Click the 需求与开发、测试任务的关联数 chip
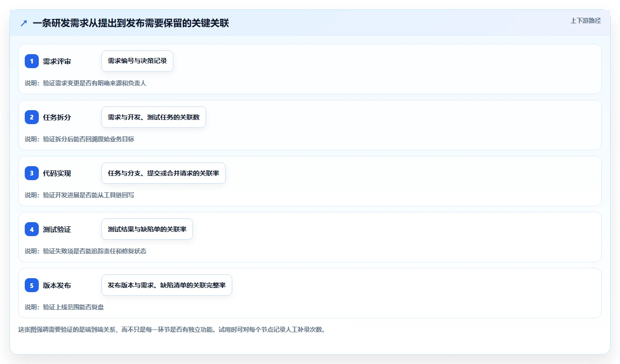This screenshot has height=364, width=620. point(154,117)
